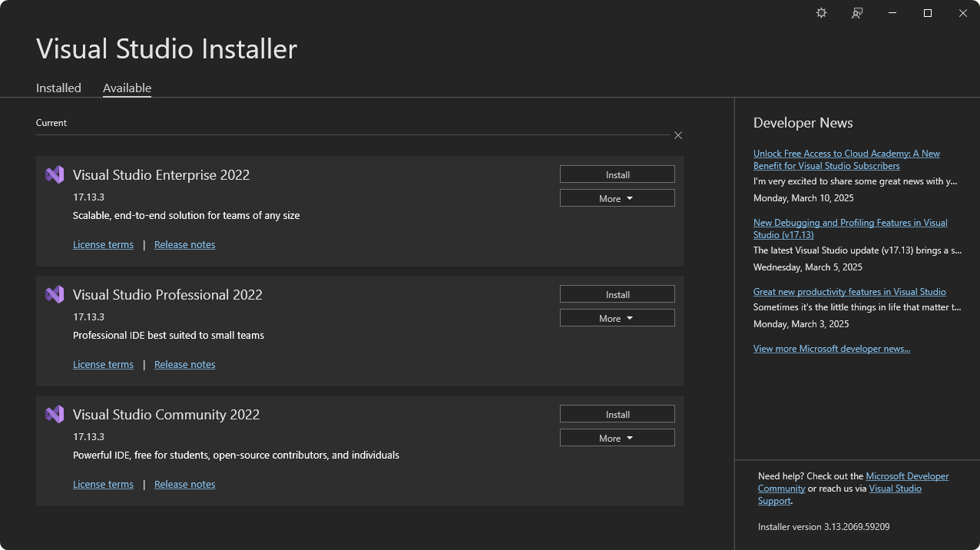Click the Visual Studio Community 2022 logo icon
980x550 pixels.
55,414
